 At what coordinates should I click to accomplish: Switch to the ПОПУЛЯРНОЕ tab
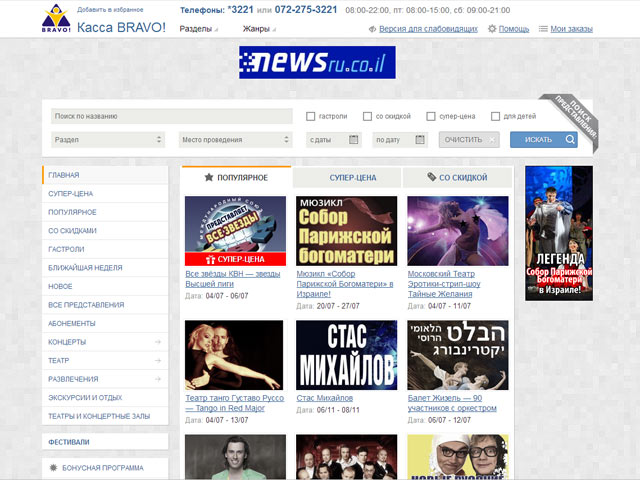pos(236,178)
